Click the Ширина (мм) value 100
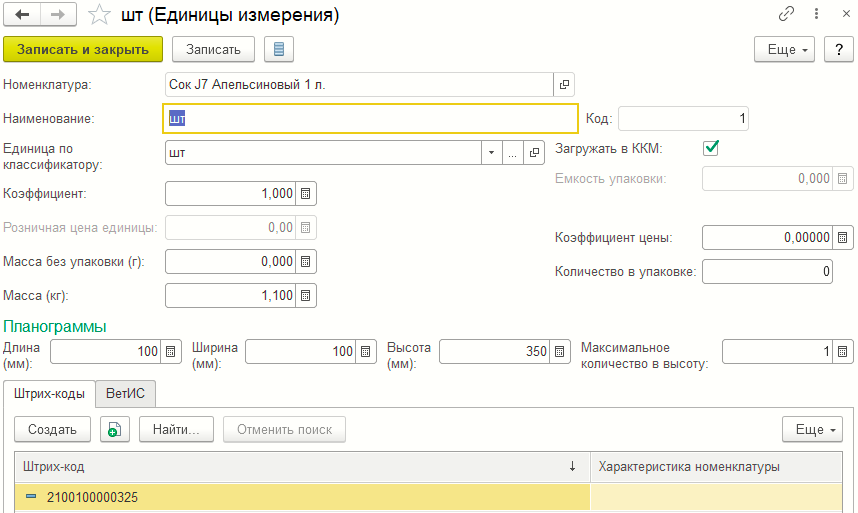 click(x=343, y=352)
